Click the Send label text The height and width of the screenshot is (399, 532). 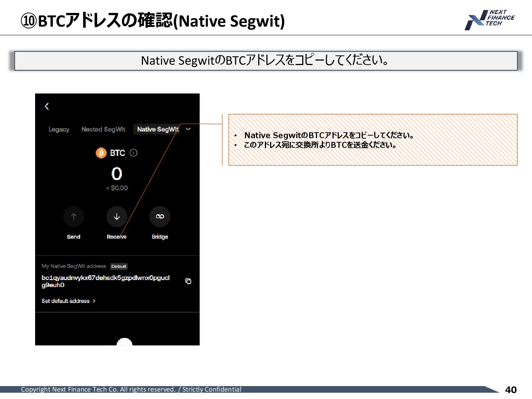[74, 237]
